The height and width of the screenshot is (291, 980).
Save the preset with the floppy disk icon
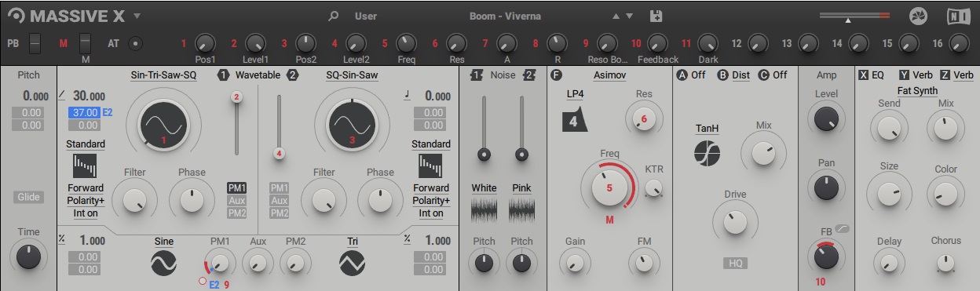pyautogui.click(x=657, y=16)
